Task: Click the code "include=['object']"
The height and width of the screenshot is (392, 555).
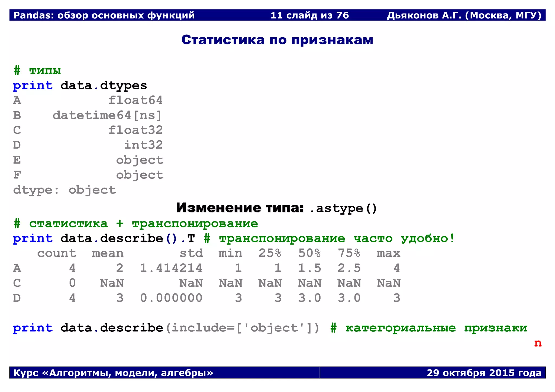Action: click(242, 328)
